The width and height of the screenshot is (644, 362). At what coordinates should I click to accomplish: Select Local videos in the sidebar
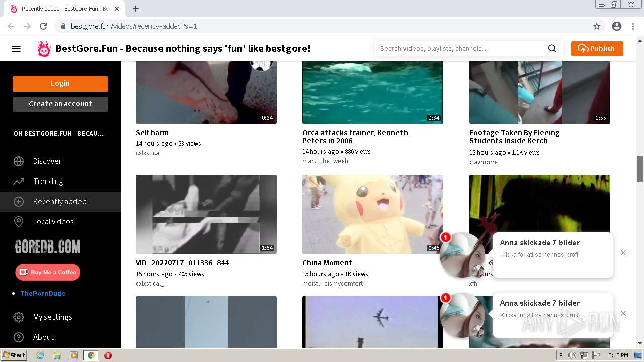click(x=53, y=222)
